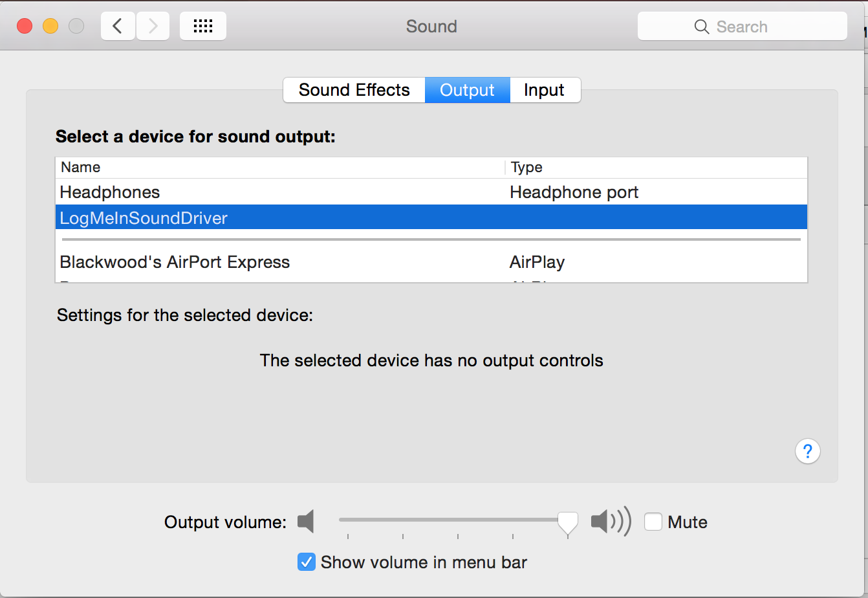This screenshot has height=598, width=868.
Task: Click the forward navigation arrow
Action: click(153, 27)
